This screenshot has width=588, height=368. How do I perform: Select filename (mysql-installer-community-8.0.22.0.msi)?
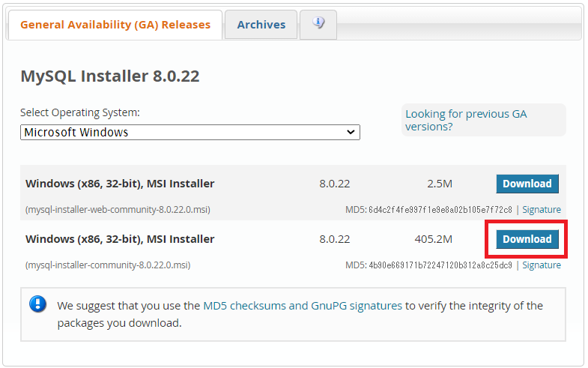(108, 265)
